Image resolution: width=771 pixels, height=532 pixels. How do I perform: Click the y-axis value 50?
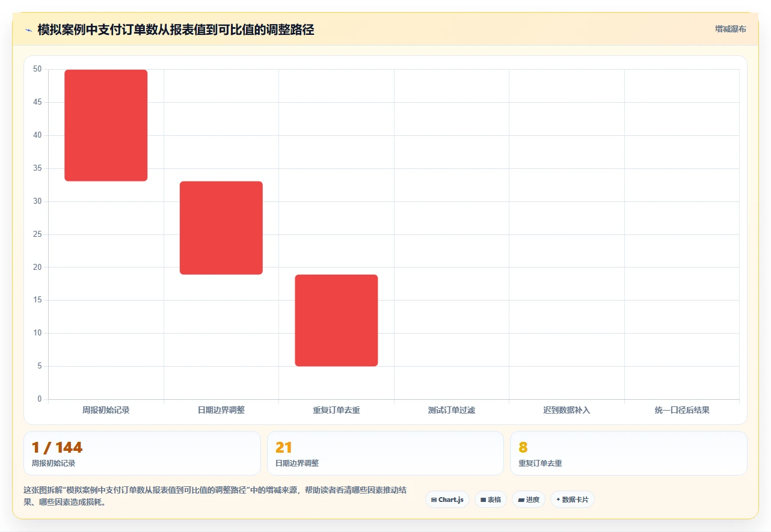coord(37,69)
